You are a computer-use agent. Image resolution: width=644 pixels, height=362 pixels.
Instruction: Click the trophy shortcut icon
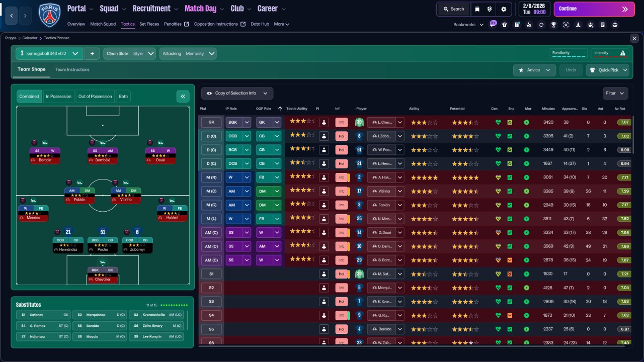(553, 25)
